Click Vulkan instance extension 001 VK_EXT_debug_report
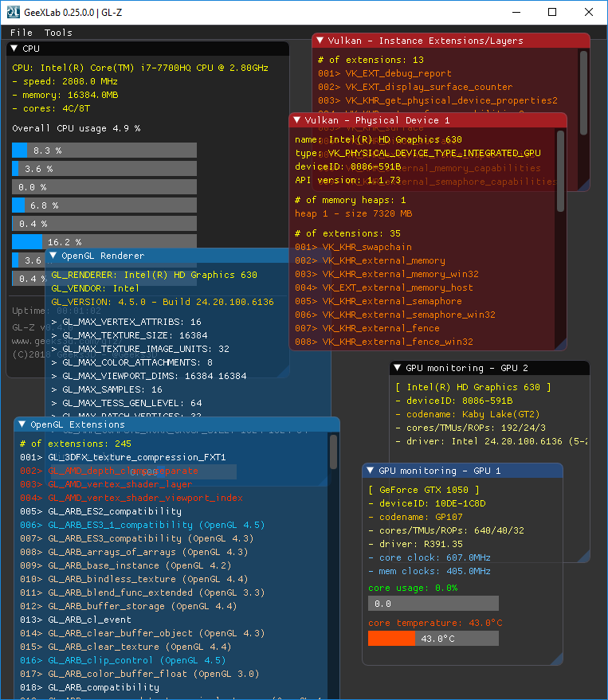The width and height of the screenshot is (608, 700). (385, 73)
